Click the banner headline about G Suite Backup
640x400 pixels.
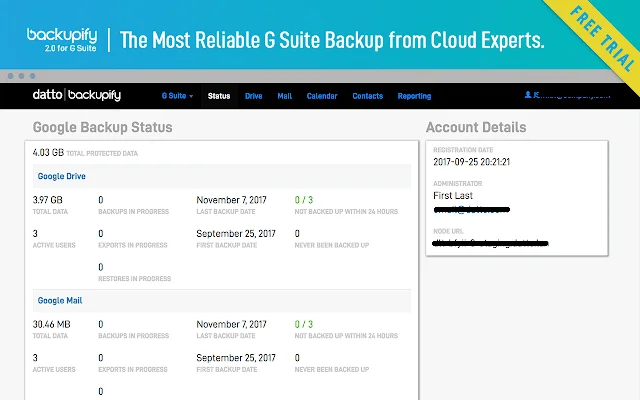pos(332,40)
